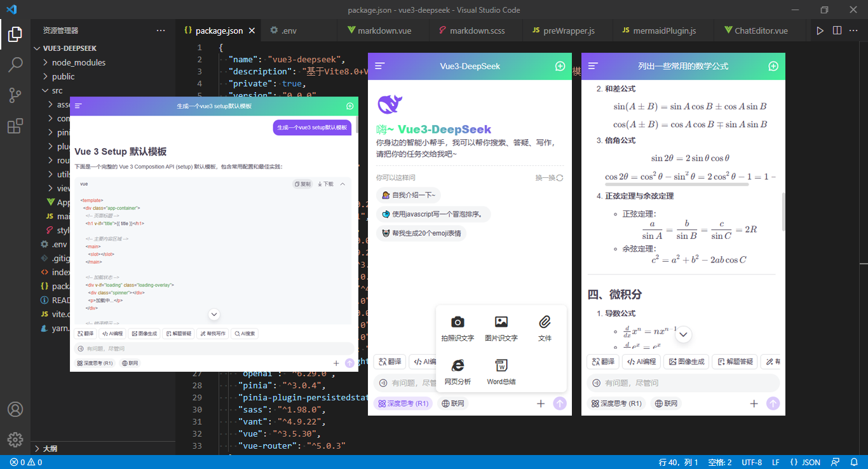Open the Search view in activity bar
Viewport: 868px width, 469px height.
coord(15,64)
